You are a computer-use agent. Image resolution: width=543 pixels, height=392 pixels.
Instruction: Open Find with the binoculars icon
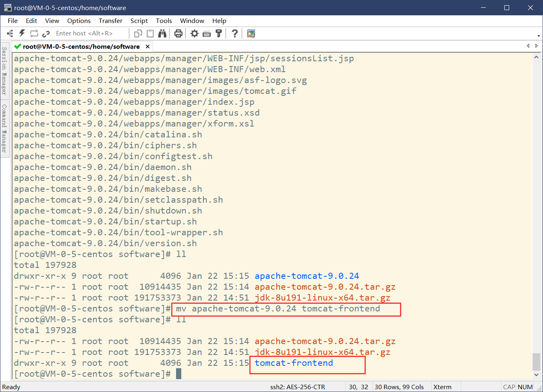tap(162, 33)
